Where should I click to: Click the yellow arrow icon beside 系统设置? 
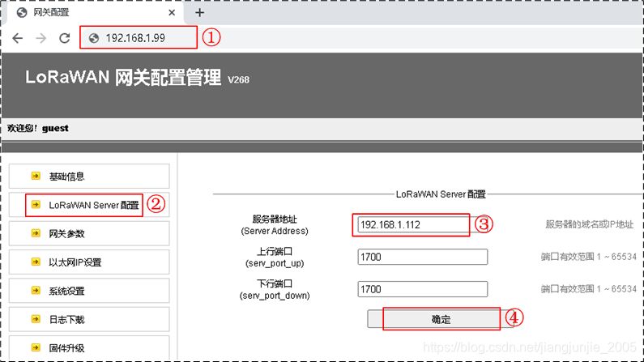click(36, 291)
